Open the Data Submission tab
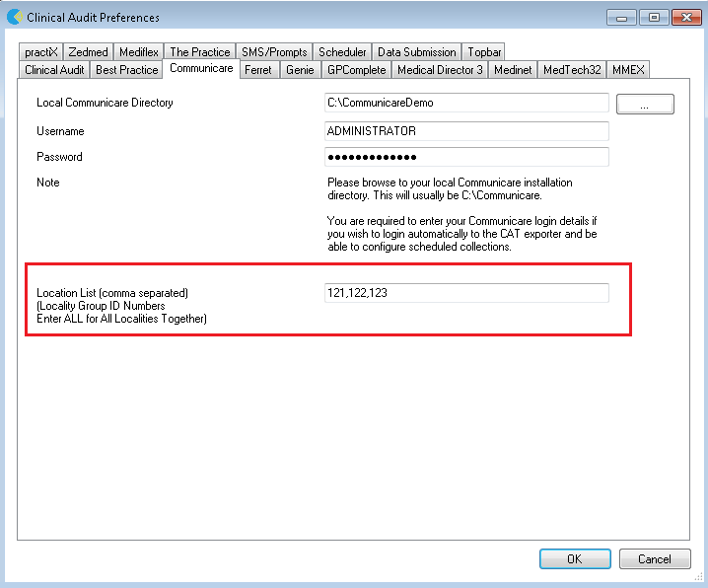Screen dimensions: 708x588 click(416, 52)
